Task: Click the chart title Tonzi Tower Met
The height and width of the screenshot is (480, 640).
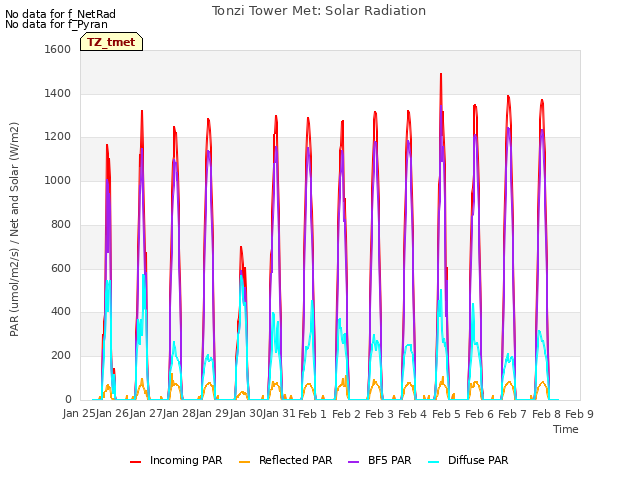Action: point(319,11)
